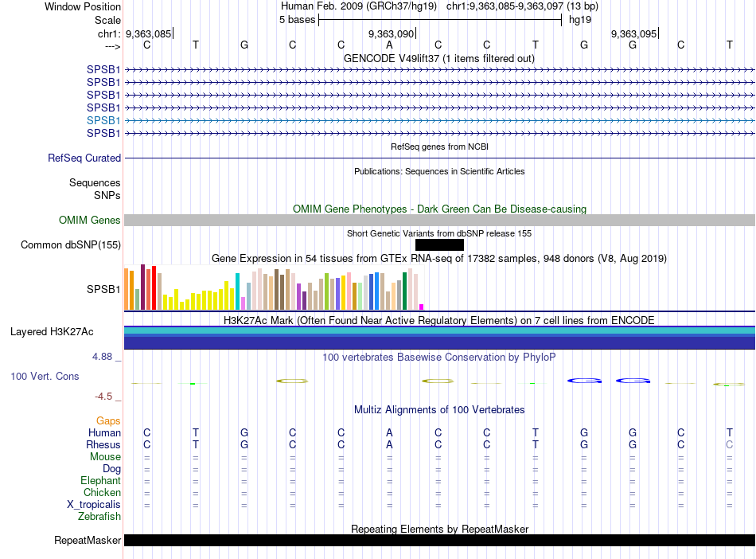
Task: Click the Scale label
Action: pyautogui.click(x=107, y=20)
